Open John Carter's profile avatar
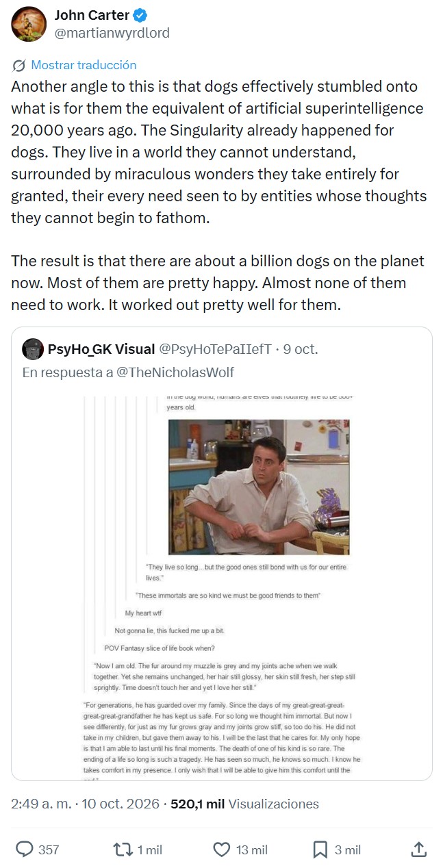Image resolution: width=443 pixels, height=868 pixels. pos(28,23)
